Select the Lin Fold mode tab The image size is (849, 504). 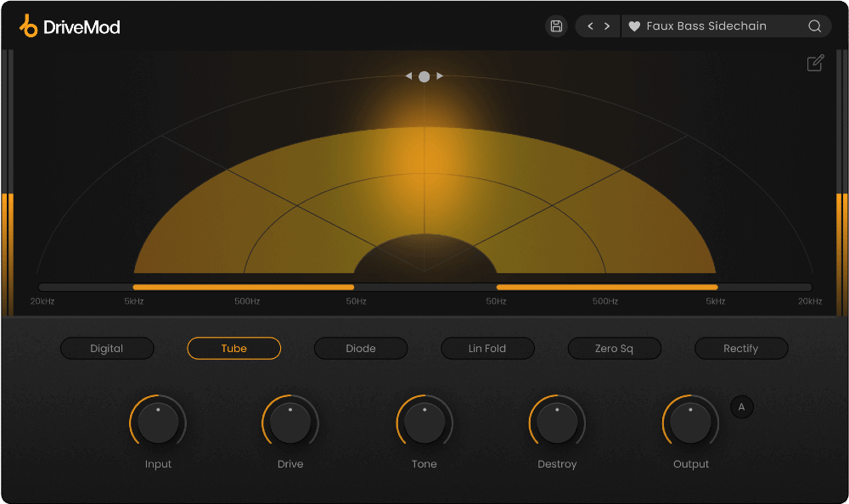(x=487, y=348)
